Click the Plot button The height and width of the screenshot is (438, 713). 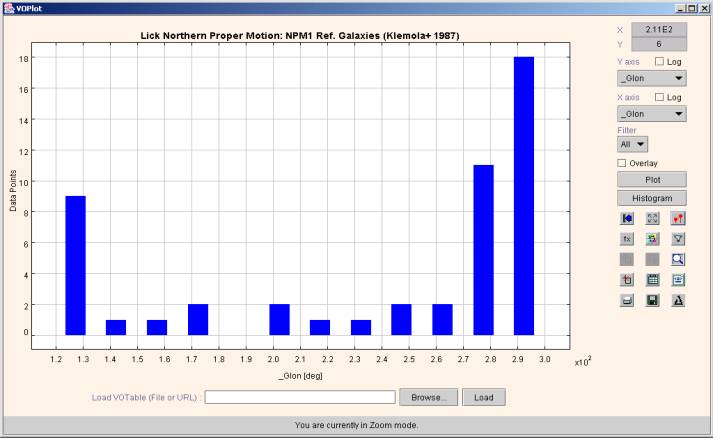tap(652, 180)
